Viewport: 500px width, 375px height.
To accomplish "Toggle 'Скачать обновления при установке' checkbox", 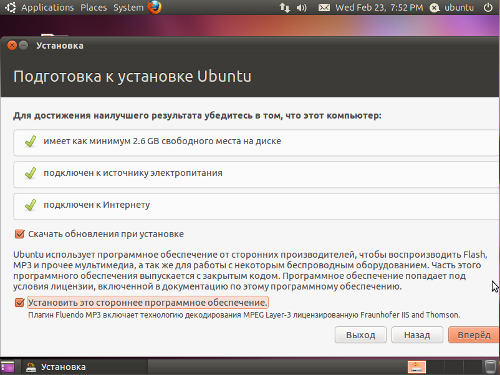I will point(20,234).
